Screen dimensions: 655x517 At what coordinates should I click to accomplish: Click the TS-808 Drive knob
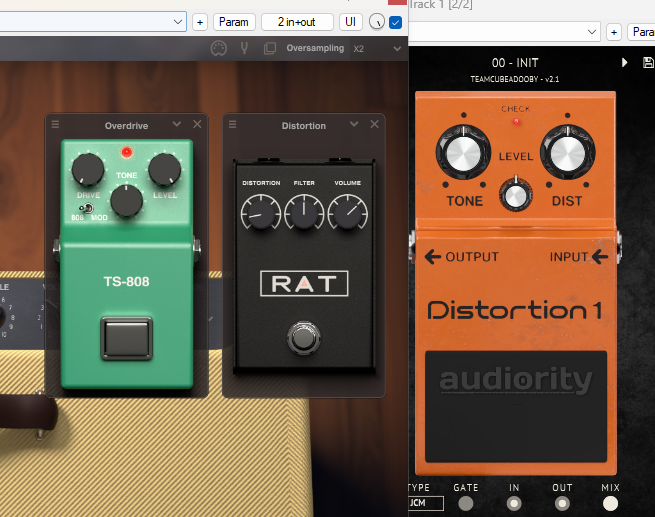88,169
